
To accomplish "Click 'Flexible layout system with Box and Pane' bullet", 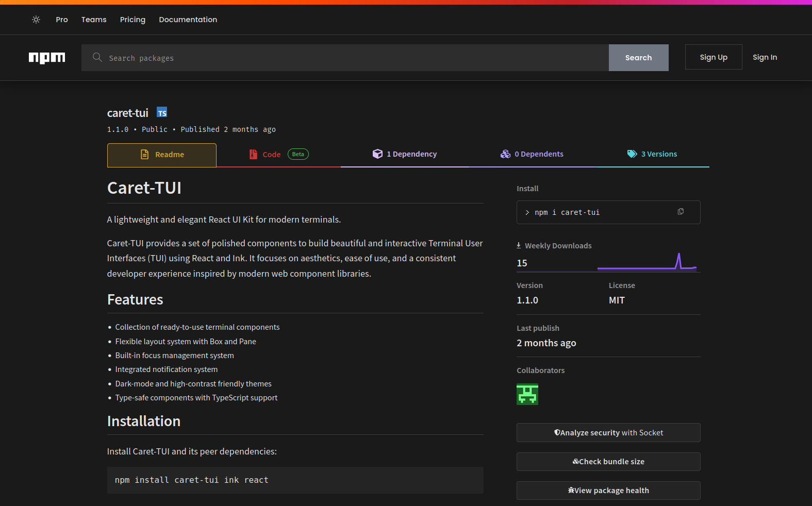I will 186,342.
